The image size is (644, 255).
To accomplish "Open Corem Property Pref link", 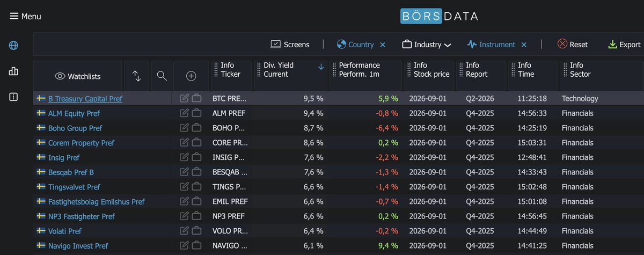I will click(81, 143).
